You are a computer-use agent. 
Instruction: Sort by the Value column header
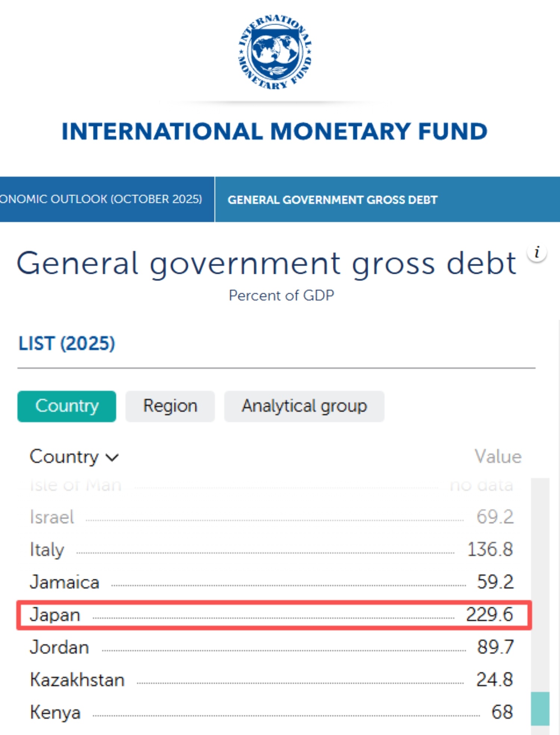click(498, 457)
